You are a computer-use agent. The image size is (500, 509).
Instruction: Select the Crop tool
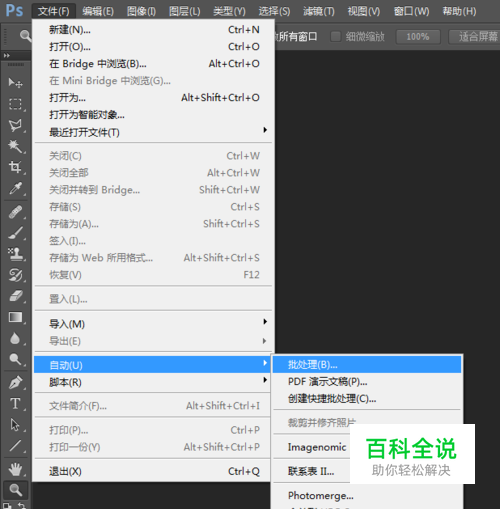[15, 167]
